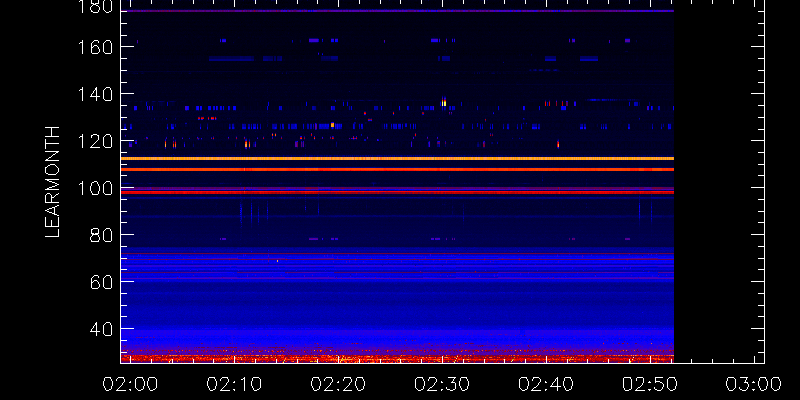Click the 40 frequency axis label
This screenshot has width=800, height=400.
(101, 329)
